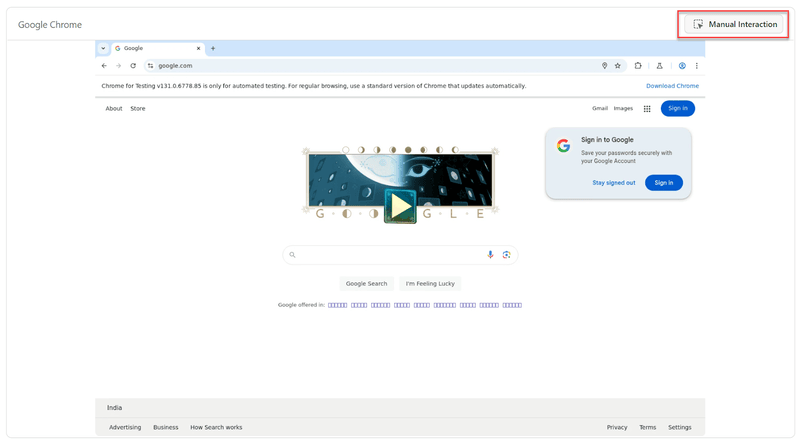This screenshot has width=800, height=445.
Task: Go back with the back arrow
Action: 104,66
